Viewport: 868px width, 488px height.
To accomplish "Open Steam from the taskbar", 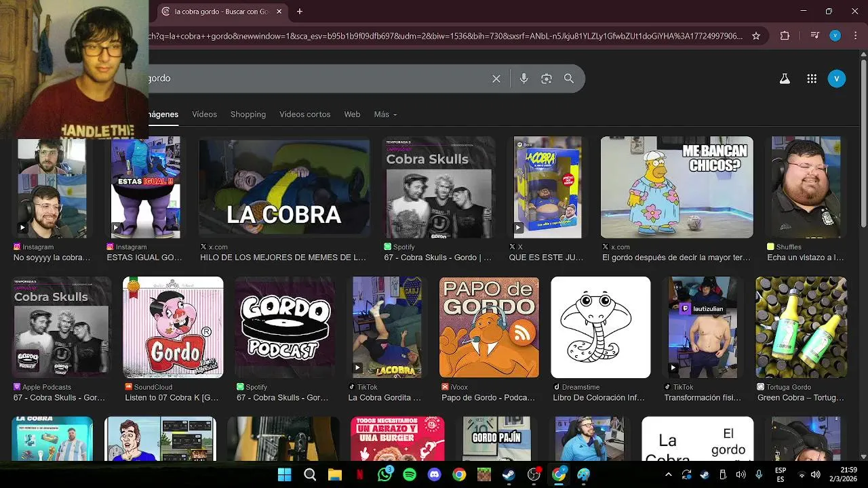I will pyautogui.click(x=509, y=475).
